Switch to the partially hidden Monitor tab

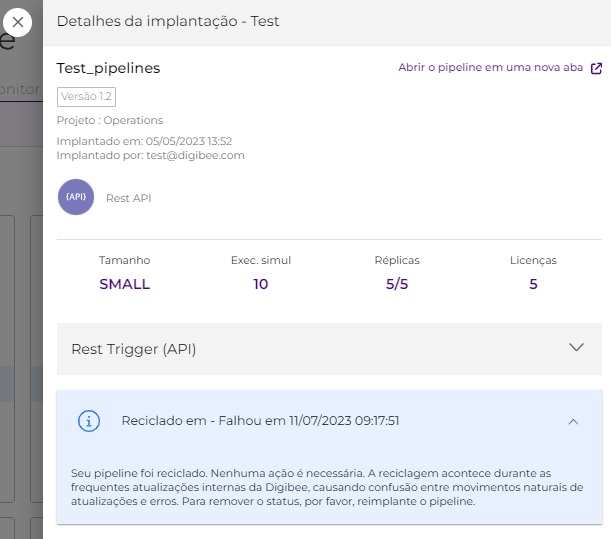pyautogui.click(x=20, y=89)
